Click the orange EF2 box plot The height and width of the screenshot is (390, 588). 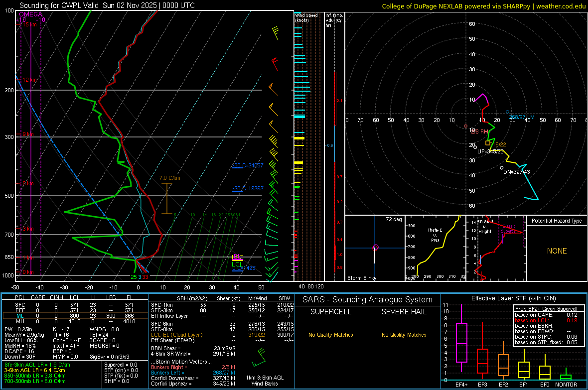[x=503, y=360]
